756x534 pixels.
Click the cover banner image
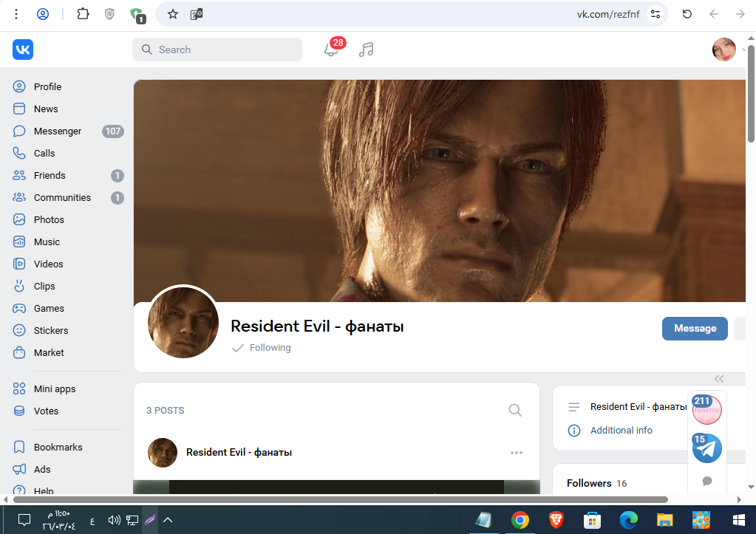point(439,191)
